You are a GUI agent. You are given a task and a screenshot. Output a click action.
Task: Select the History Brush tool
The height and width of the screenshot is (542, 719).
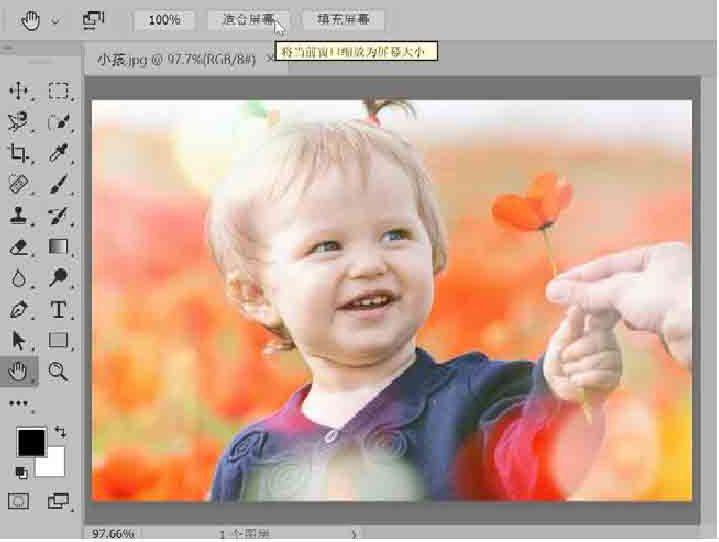[59, 216]
